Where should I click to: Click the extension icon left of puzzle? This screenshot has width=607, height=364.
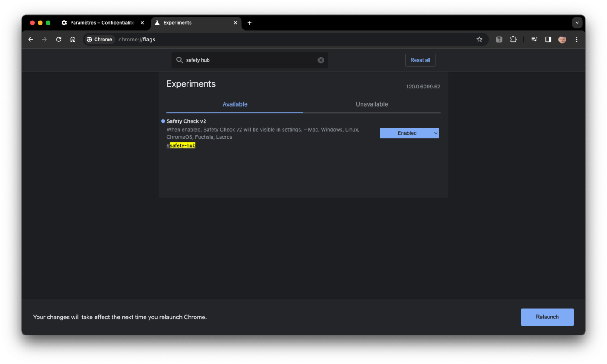tap(499, 40)
